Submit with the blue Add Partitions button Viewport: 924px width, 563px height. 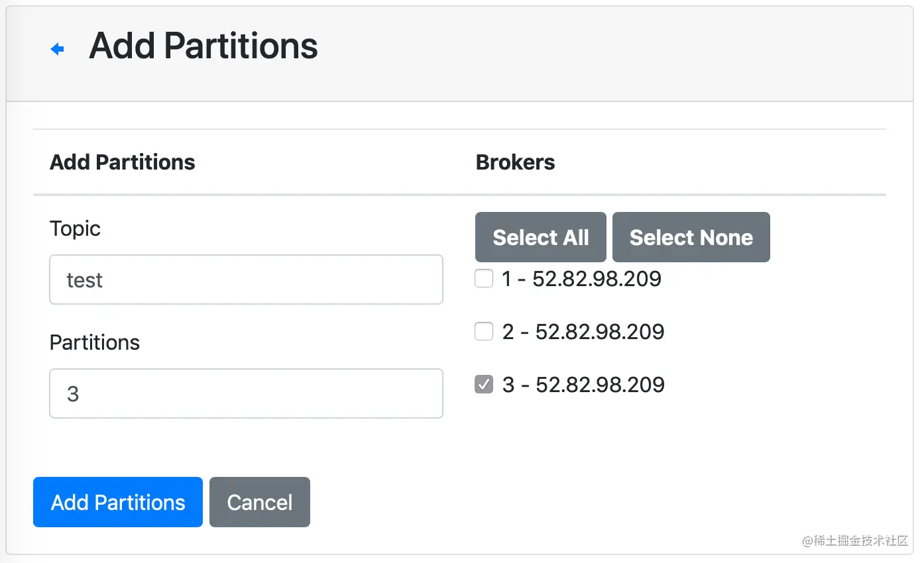coord(118,502)
